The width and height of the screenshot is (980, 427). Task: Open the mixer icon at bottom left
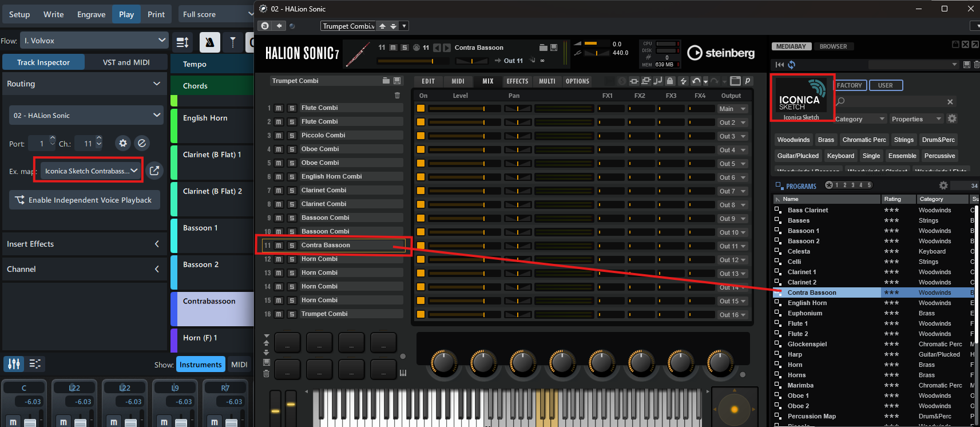14,363
